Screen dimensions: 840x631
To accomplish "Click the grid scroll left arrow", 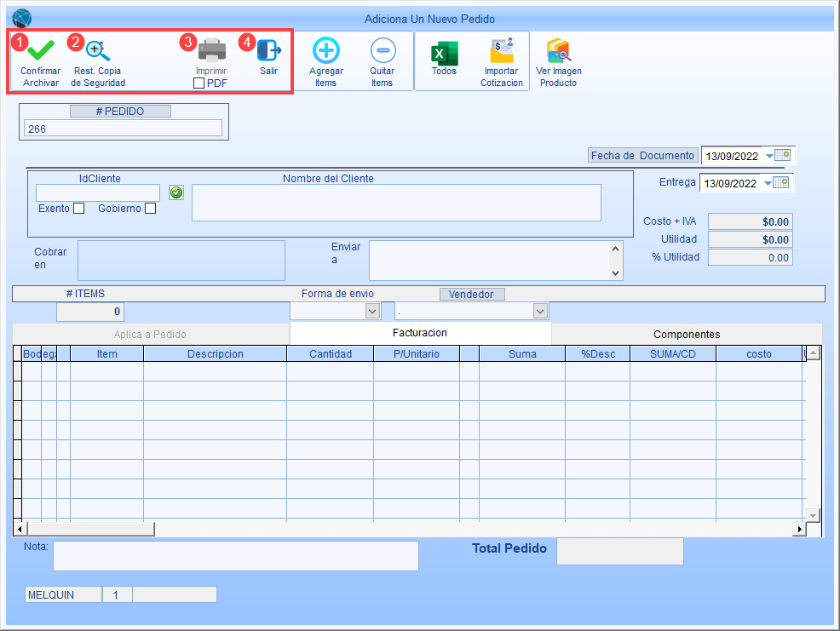I will click(20, 529).
